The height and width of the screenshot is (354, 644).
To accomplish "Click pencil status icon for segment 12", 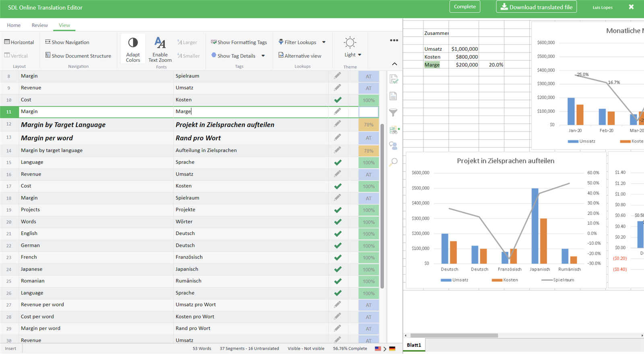I will (337, 124).
